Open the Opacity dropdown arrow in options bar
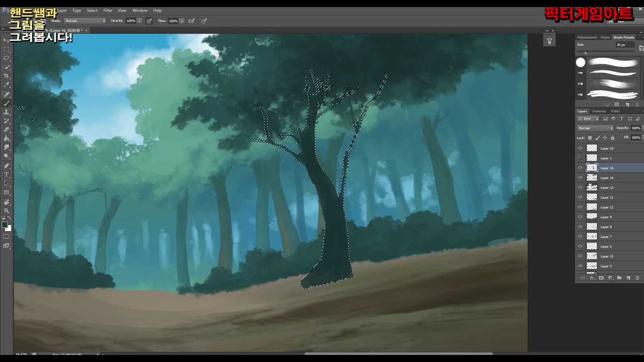 [139, 21]
